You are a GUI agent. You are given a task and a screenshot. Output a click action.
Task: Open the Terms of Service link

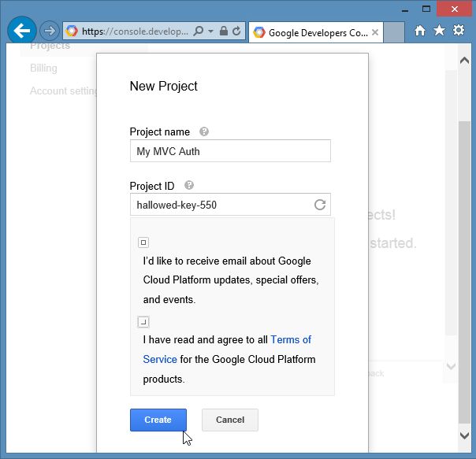click(227, 350)
